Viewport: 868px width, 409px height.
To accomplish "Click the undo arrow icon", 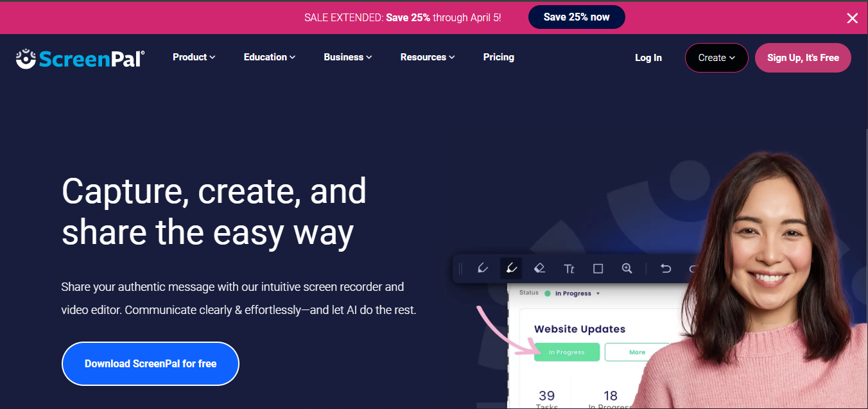I will point(666,268).
